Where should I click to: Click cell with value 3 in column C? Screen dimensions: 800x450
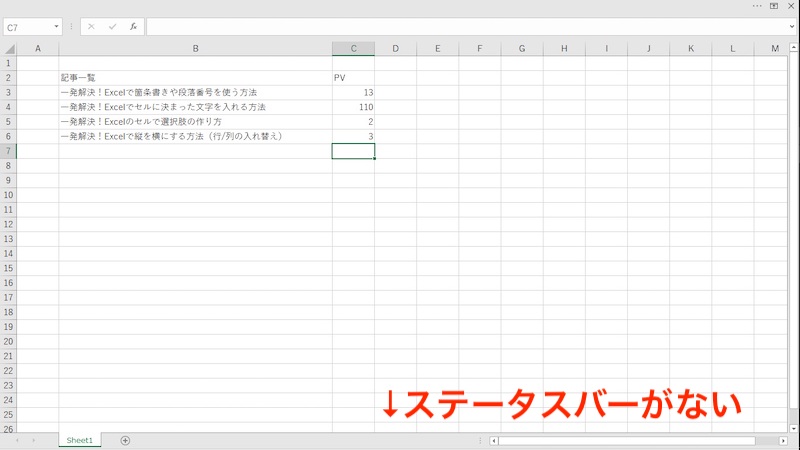coord(353,136)
